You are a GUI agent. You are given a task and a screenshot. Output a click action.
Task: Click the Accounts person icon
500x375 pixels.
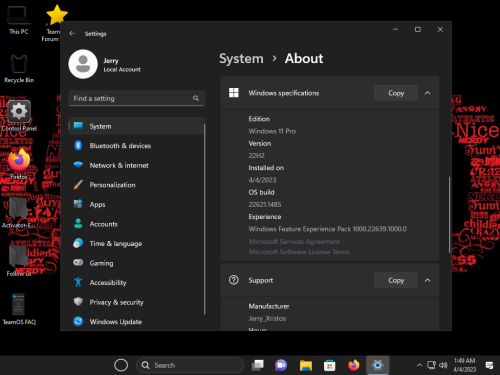point(78,224)
